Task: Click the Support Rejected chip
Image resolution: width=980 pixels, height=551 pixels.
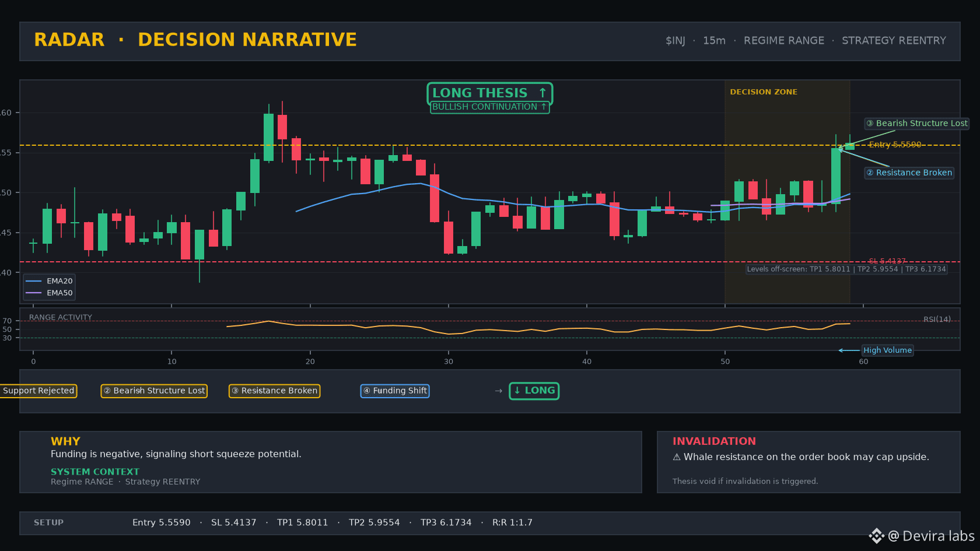Action: pos(38,391)
